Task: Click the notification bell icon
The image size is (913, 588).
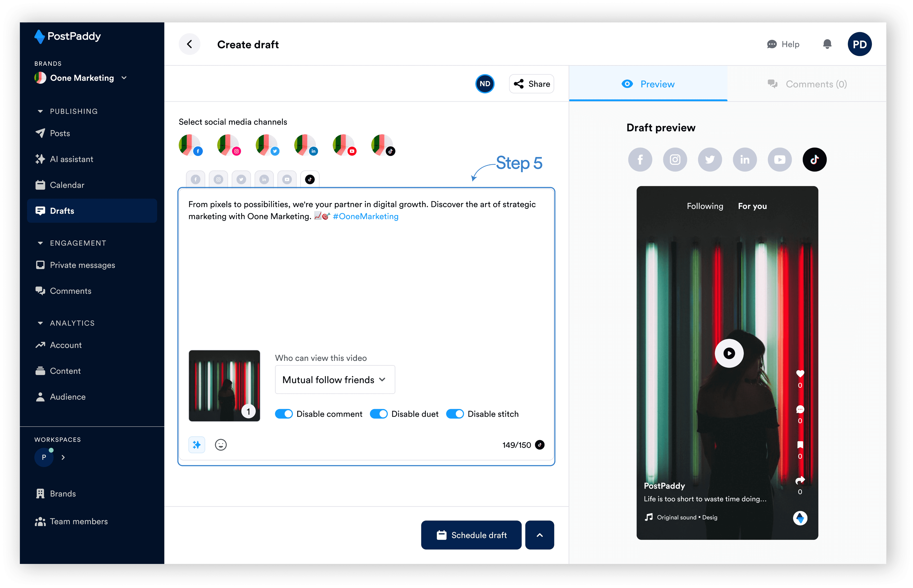Action: pyautogui.click(x=827, y=44)
